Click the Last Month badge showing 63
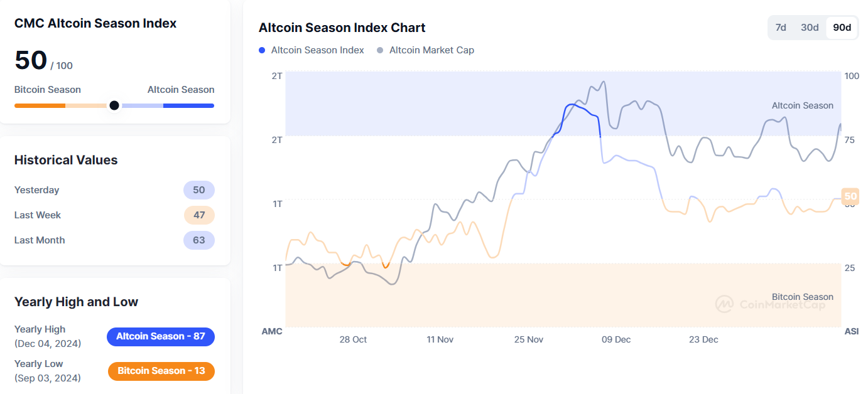 coord(199,240)
